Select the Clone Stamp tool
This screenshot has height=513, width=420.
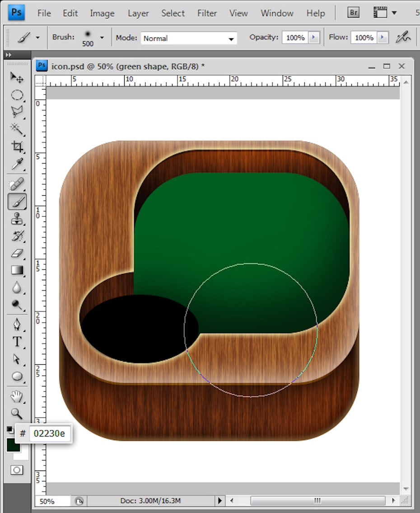17,219
